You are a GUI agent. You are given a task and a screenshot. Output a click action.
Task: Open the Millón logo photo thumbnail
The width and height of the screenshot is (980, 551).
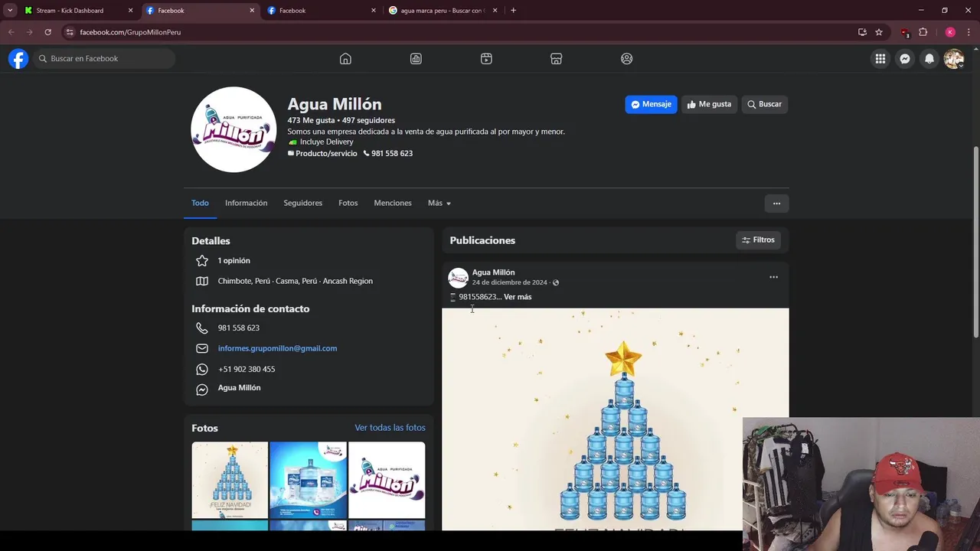387,480
